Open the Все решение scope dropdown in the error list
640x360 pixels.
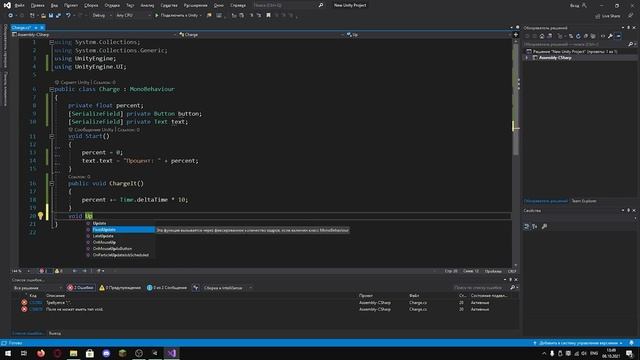(37, 288)
